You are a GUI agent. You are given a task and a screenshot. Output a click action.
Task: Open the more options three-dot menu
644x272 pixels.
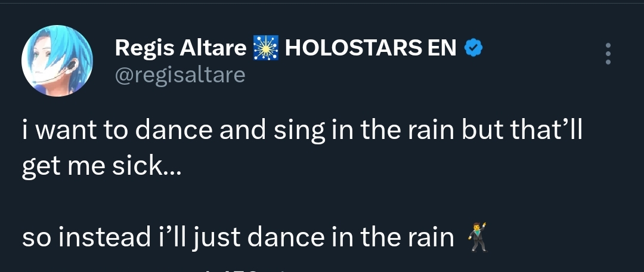[x=608, y=54]
